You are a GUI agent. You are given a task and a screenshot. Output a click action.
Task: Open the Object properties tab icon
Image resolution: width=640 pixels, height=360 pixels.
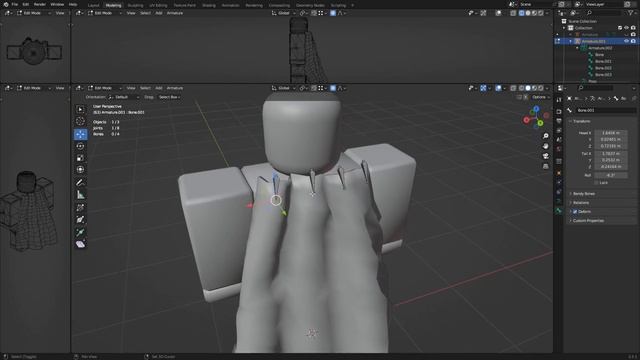click(559, 173)
